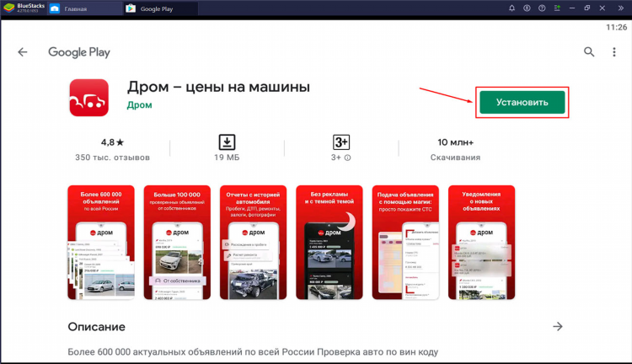632x364 pixels.
Task: Open the three-dot options menu
Action: (613, 52)
